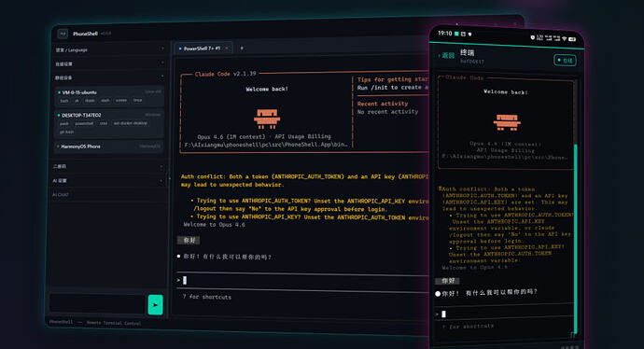Tap the 在线 status button on phone
Image resolution: width=644 pixels, height=349 pixels.
[x=566, y=61]
